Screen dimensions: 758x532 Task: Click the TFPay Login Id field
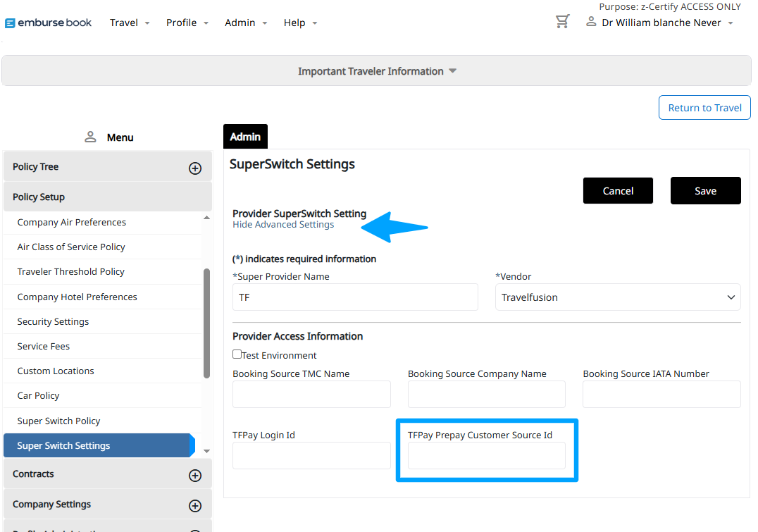pos(311,456)
